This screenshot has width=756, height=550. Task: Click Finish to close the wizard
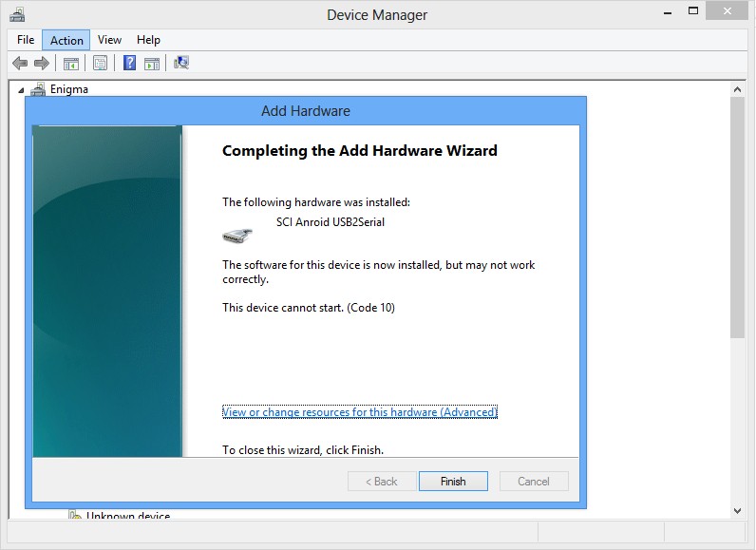pyautogui.click(x=453, y=482)
